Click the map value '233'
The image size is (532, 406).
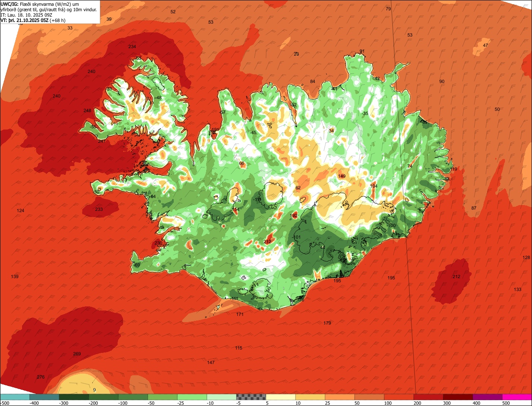point(99,209)
